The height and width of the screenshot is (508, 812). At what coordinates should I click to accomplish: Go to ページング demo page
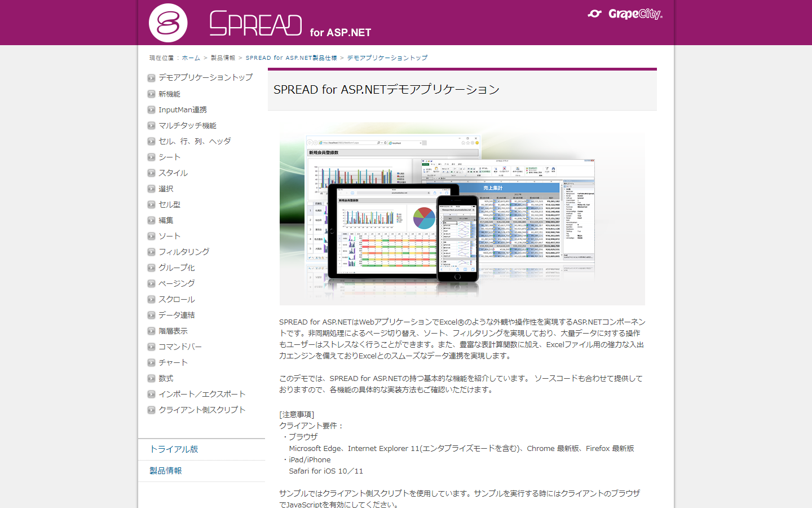click(176, 283)
